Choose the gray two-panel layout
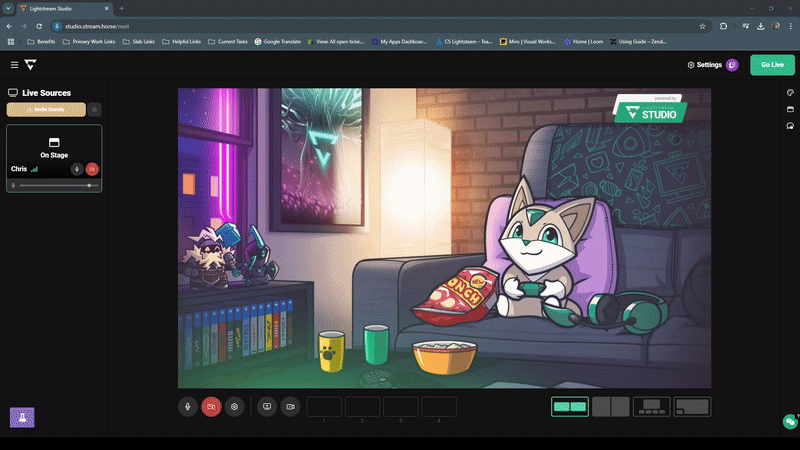 pyautogui.click(x=611, y=407)
